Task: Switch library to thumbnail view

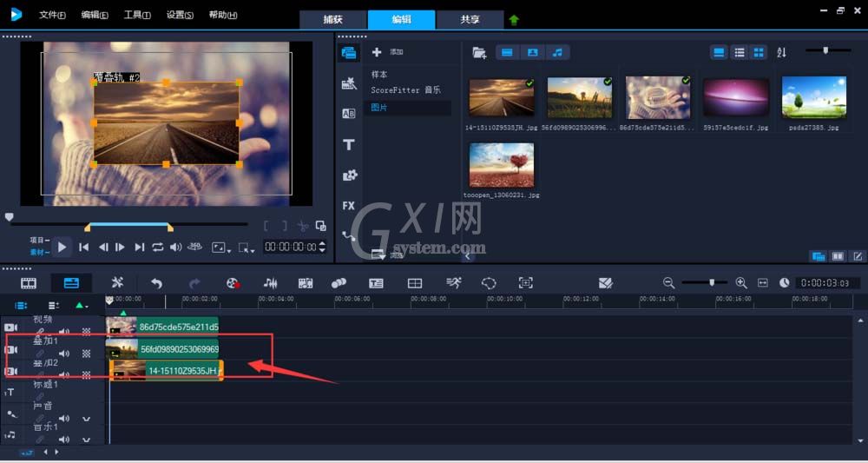Action: tap(759, 53)
